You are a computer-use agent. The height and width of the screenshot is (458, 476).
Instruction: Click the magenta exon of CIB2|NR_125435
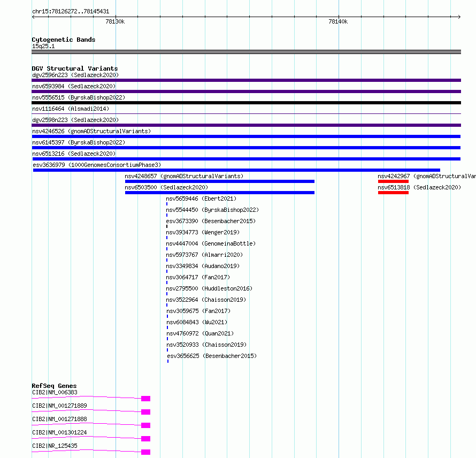point(145,452)
